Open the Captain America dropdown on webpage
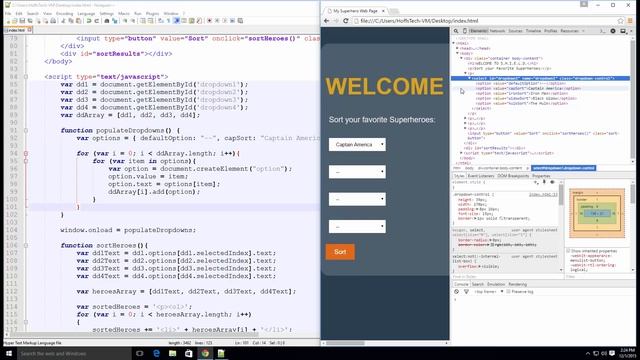 click(357, 144)
